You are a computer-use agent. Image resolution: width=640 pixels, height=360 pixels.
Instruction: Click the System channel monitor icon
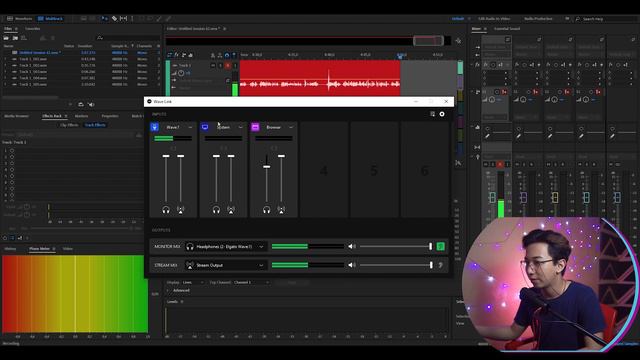click(x=205, y=127)
